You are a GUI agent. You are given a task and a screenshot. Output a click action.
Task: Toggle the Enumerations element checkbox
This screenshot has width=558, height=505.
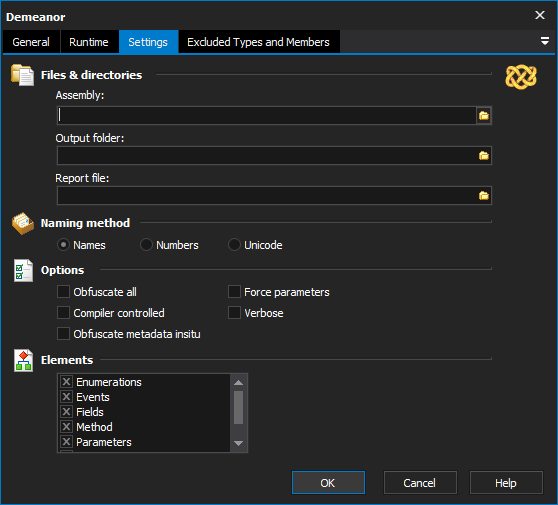(x=66, y=382)
